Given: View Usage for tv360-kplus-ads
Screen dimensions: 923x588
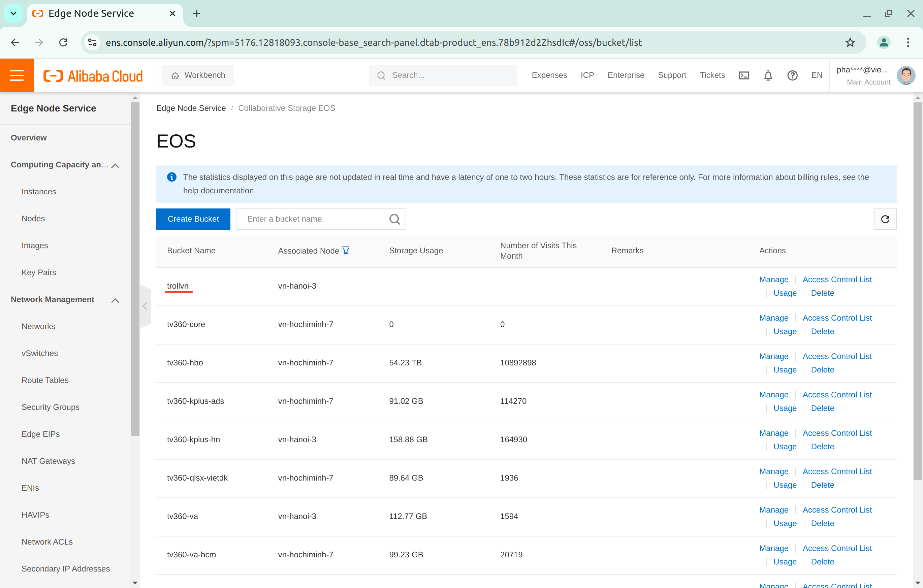Looking at the screenshot, I should click(x=785, y=408).
